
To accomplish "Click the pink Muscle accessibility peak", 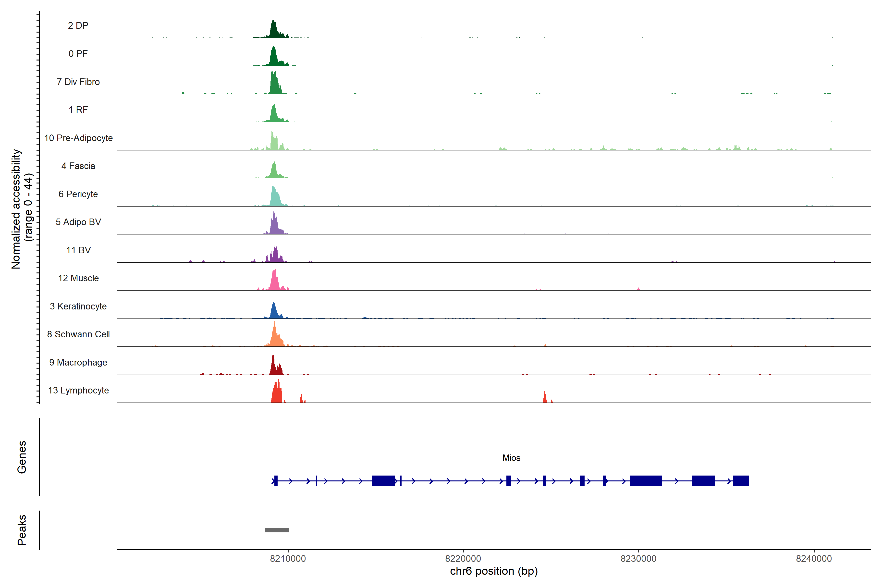I will (x=275, y=282).
